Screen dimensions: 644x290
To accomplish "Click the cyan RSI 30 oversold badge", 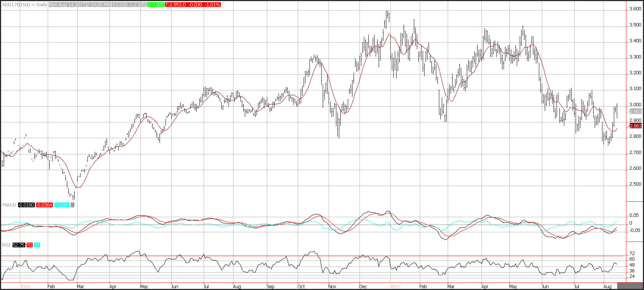I will pyautogui.click(x=37, y=245).
